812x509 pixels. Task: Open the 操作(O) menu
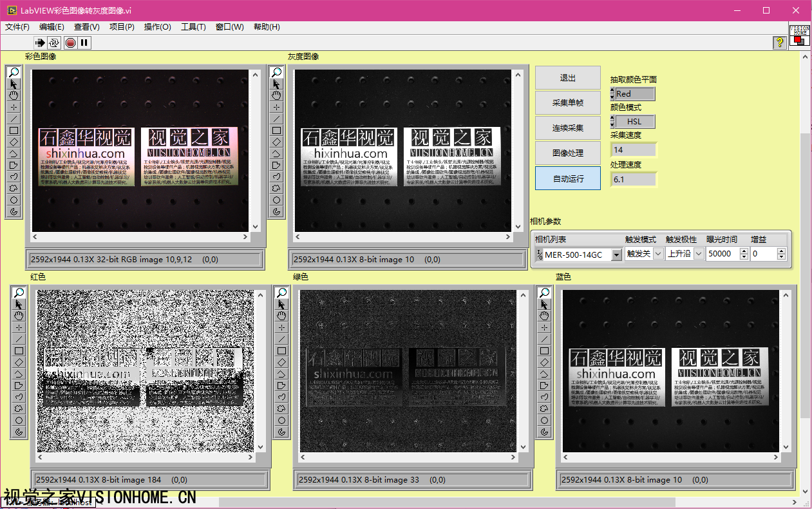point(158,27)
